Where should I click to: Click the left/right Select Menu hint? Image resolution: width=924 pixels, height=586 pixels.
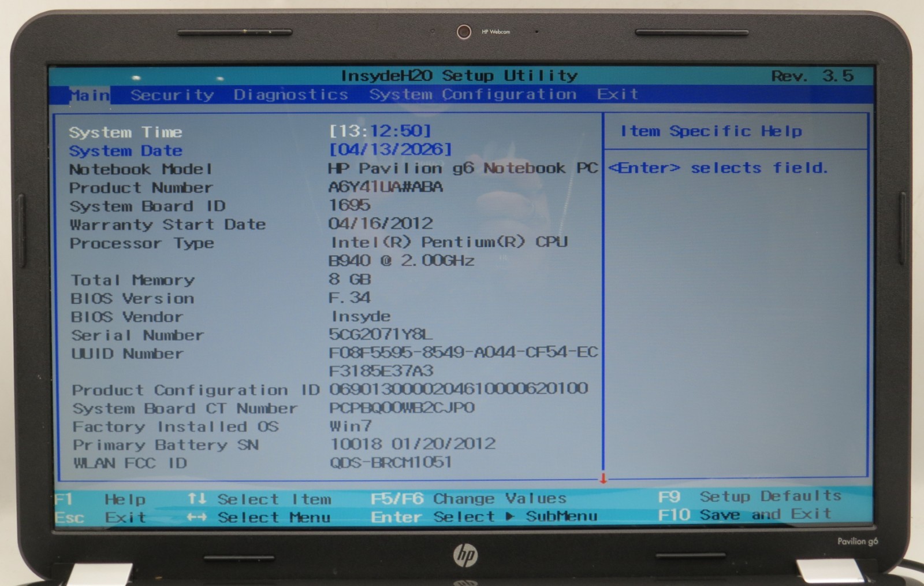[x=259, y=517]
